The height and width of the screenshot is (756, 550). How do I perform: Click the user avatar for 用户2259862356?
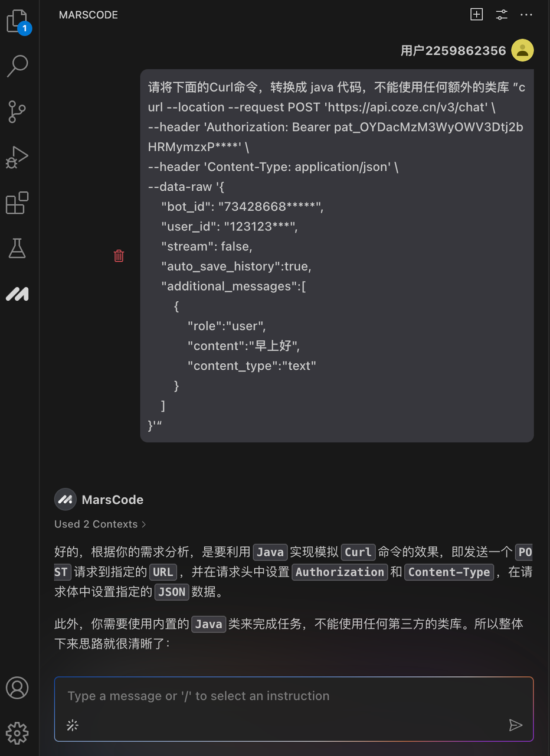[522, 51]
